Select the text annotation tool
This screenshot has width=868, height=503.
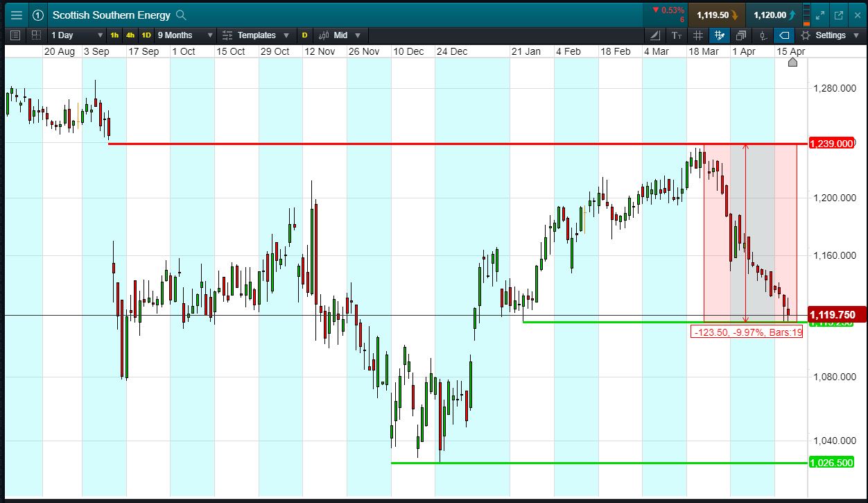coord(677,35)
